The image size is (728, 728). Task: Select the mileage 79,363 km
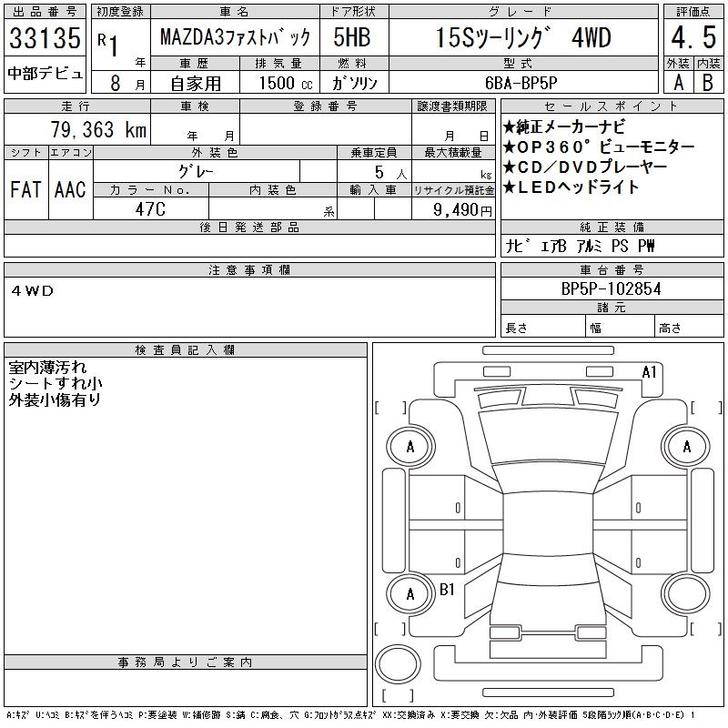click(x=98, y=129)
